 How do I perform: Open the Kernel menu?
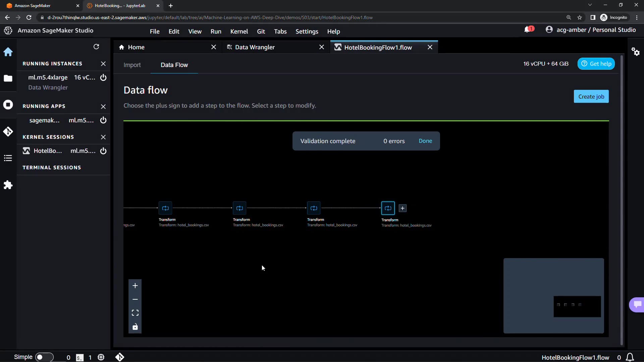(x=239, y=31)
